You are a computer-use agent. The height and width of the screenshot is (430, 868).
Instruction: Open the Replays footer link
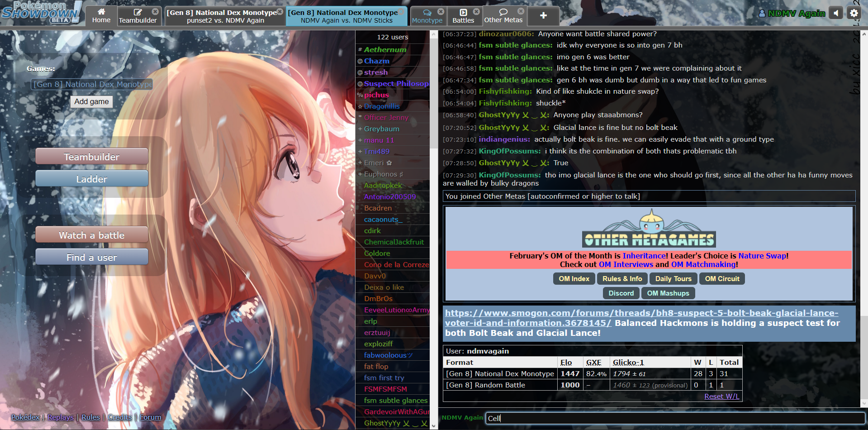(x=60, y=417)
